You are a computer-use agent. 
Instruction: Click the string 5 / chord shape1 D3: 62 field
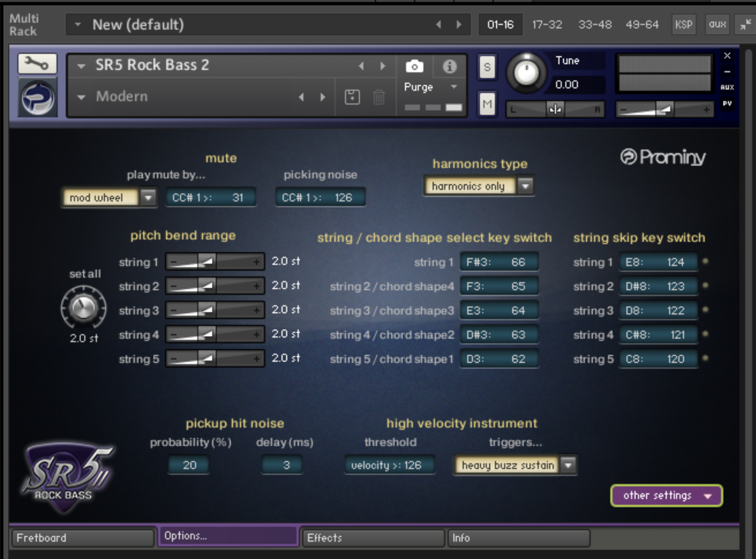tap(499, 358)
